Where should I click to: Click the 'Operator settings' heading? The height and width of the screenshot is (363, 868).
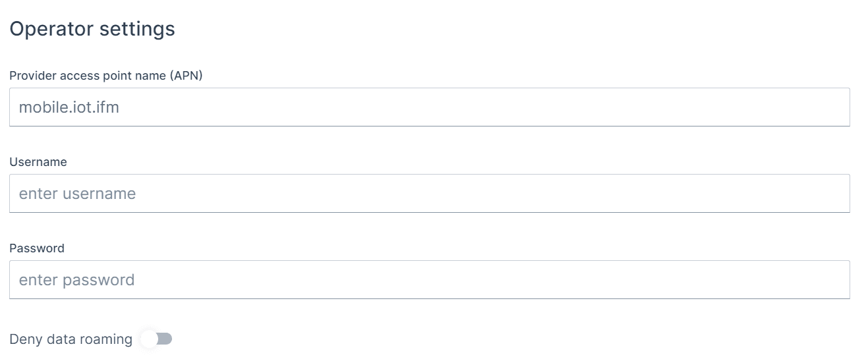tap(92, 29)
